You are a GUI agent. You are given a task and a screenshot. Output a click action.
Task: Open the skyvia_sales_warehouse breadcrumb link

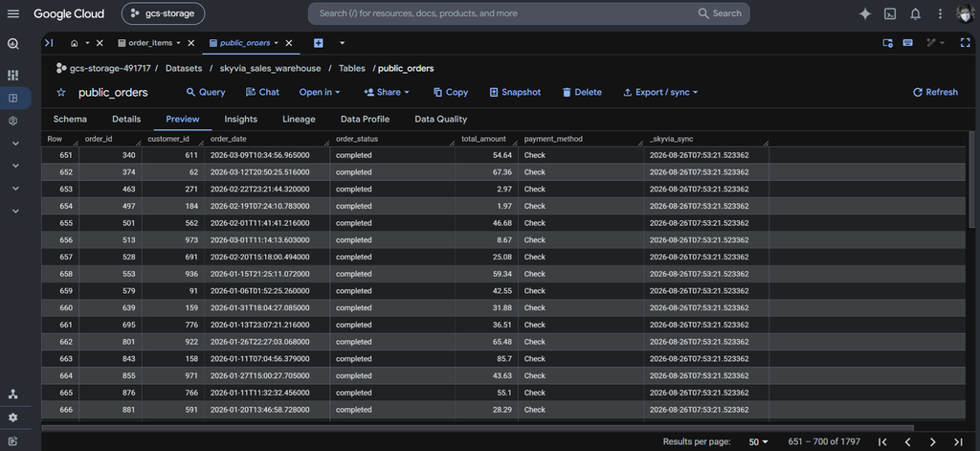pyautogui.click(x=270, y=68)
